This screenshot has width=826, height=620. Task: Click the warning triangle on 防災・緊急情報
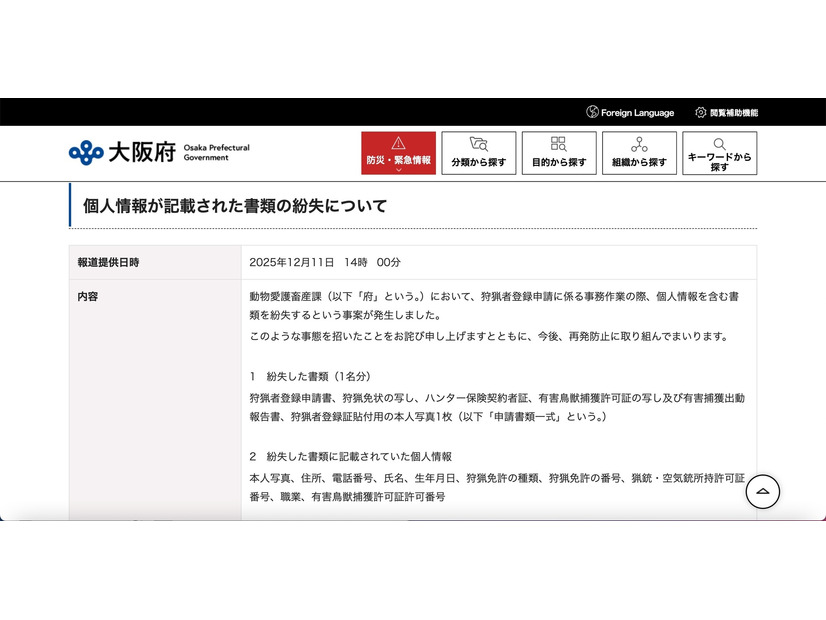click(x=398, y=141)
